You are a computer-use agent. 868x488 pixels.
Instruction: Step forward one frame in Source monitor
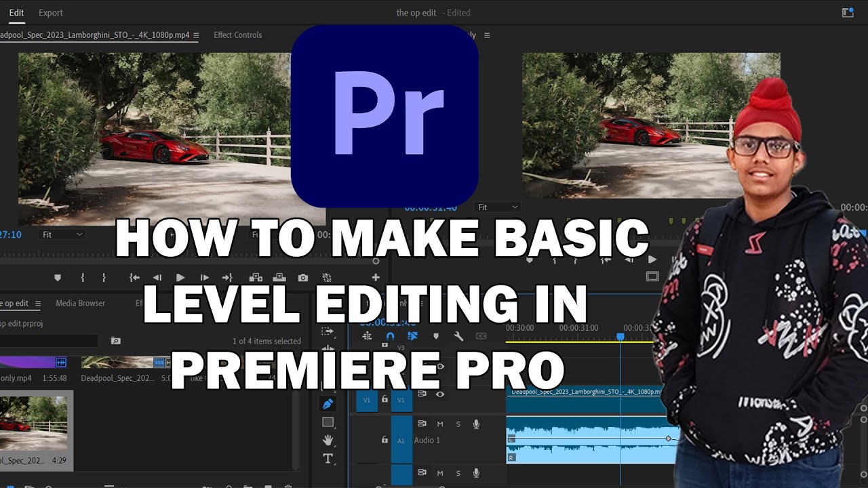tap(204, 277)
